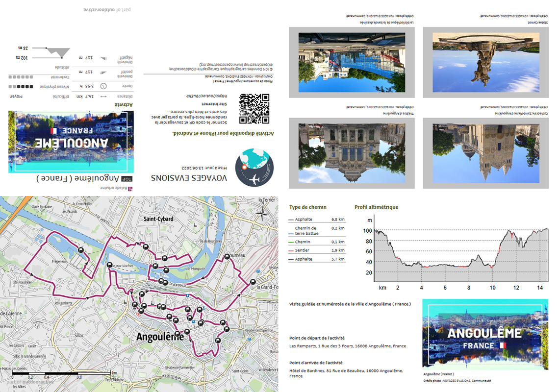This screenshot has width=559, height=392.
Task: Click the '102 m' altitude value
Action: (x=22, y=58)
